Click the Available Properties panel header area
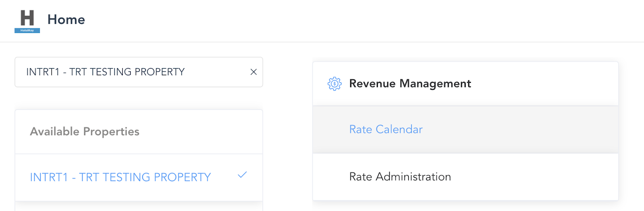 [201, 132]
